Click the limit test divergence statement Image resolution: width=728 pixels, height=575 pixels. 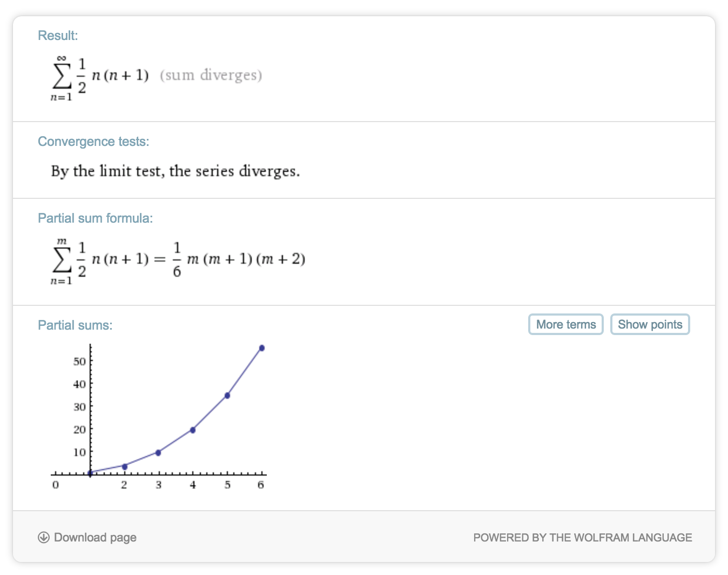[x=175, y=171]
